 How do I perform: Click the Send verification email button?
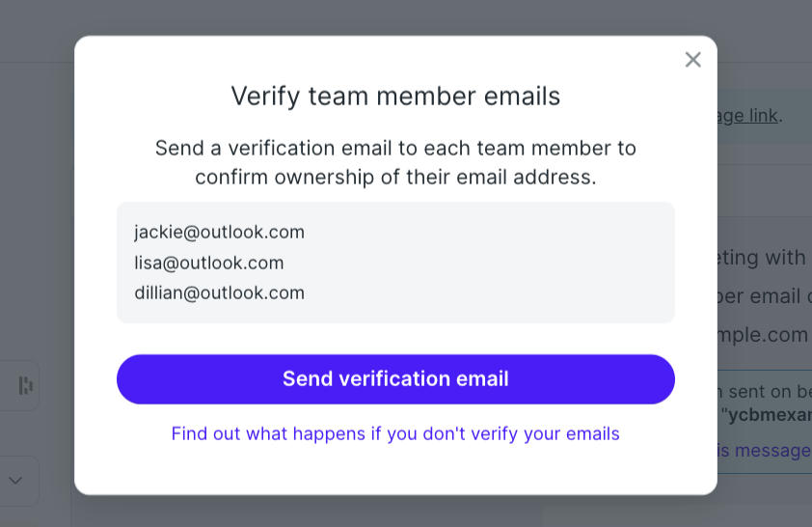[395, 379]
